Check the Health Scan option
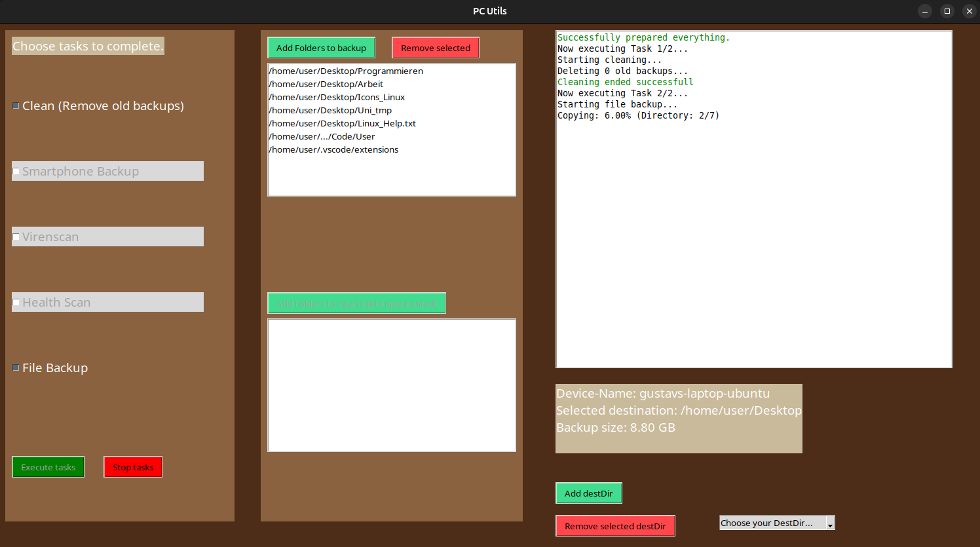The height and width of the screenshot is (547, 980). 16,303
